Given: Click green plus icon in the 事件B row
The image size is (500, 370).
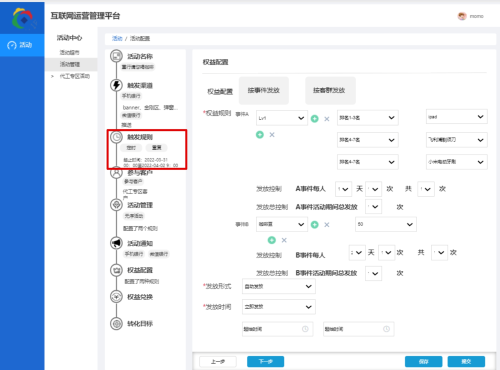Looking at the screenshot, I should pos(314,224).
